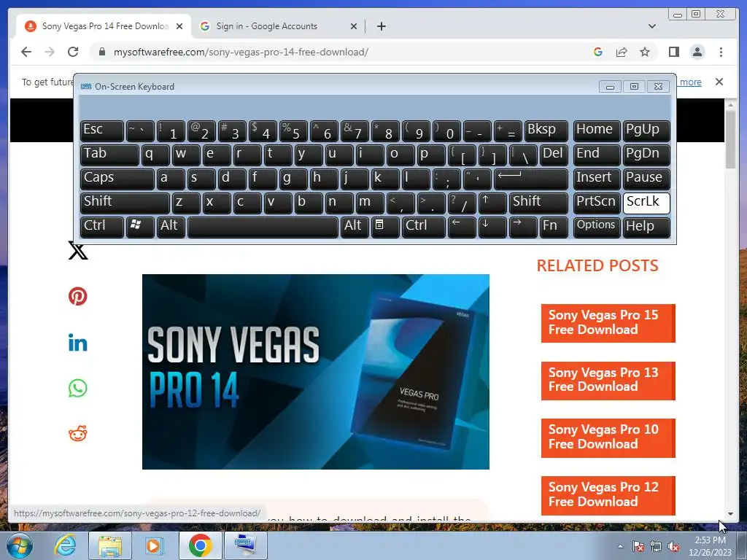747x560 pixels.
Task: Click Bksp key on keyboard
Action: (546, 131)
